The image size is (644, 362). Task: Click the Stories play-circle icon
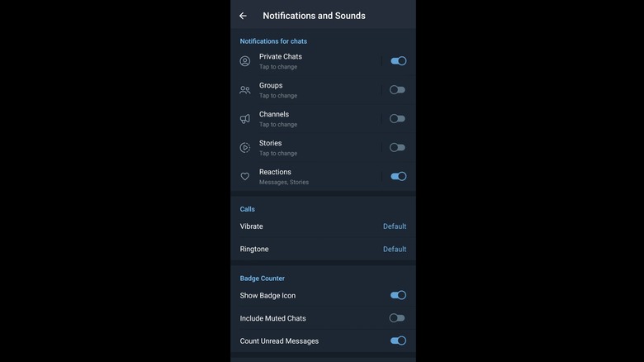tap(245, 148)
